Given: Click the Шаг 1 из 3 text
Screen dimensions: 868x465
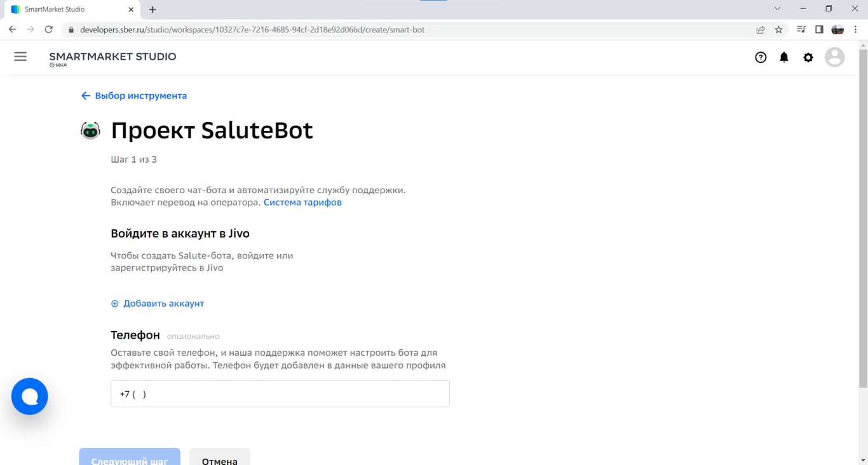Looking at the screenshot, I should tap(133, 159).
